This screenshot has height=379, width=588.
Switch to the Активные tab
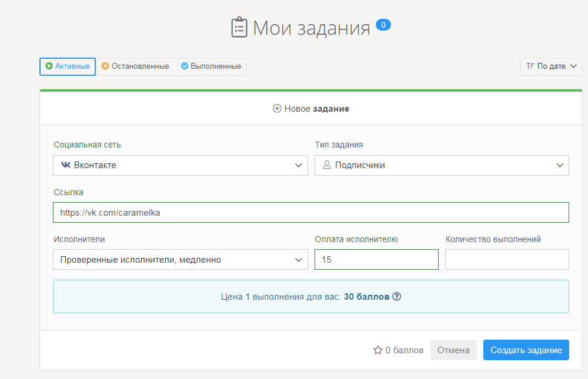tap(68, 66)
